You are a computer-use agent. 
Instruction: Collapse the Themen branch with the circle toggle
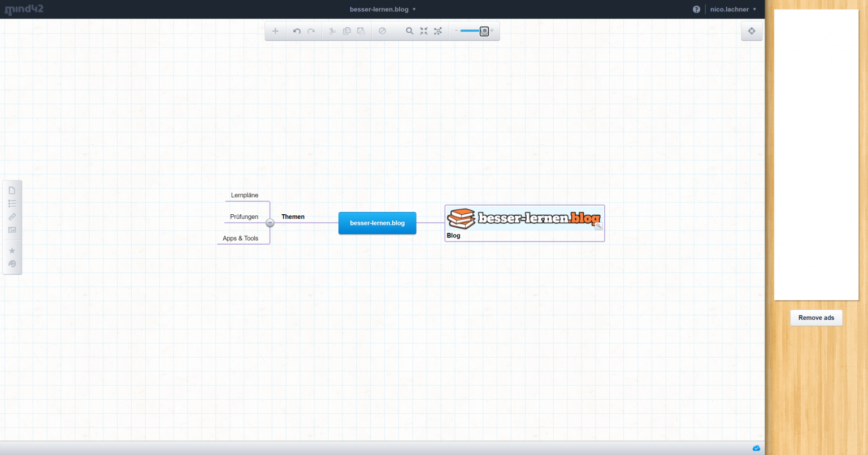coord(270,223)
